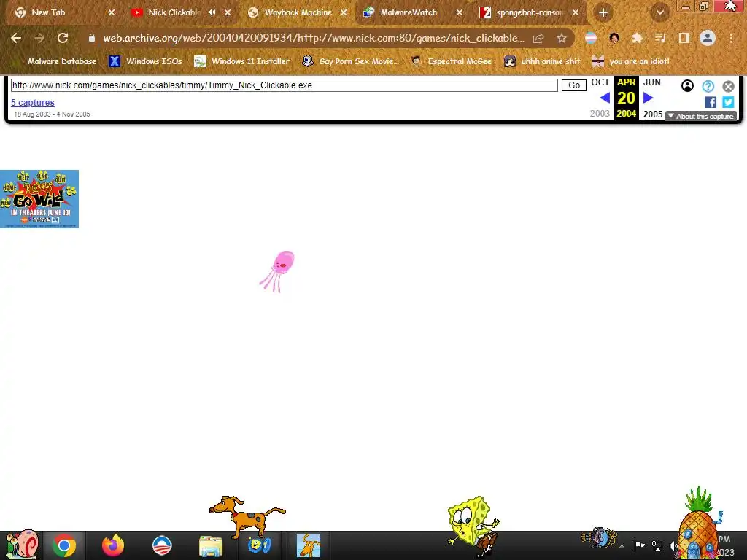
Task: Open the Wayback user account icon
Action: (687, 86)
